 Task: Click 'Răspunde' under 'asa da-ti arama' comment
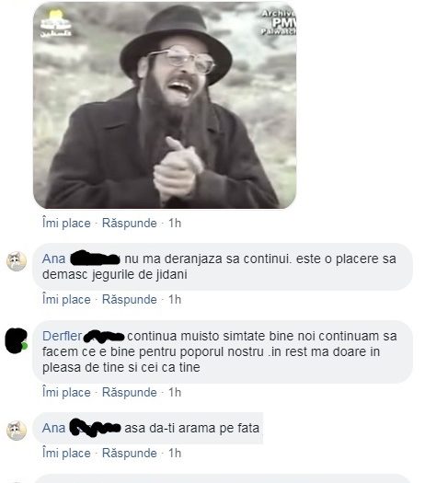[x=130, y=454]
